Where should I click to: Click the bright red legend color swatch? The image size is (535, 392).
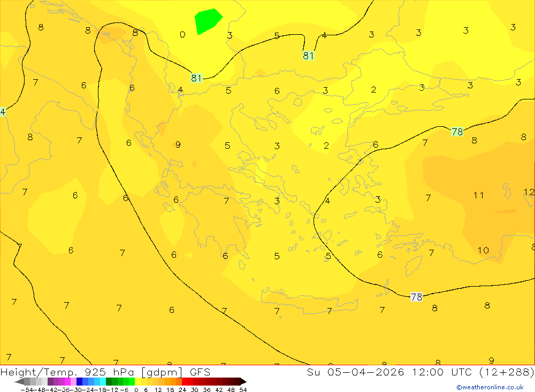(x=185, y=381)
